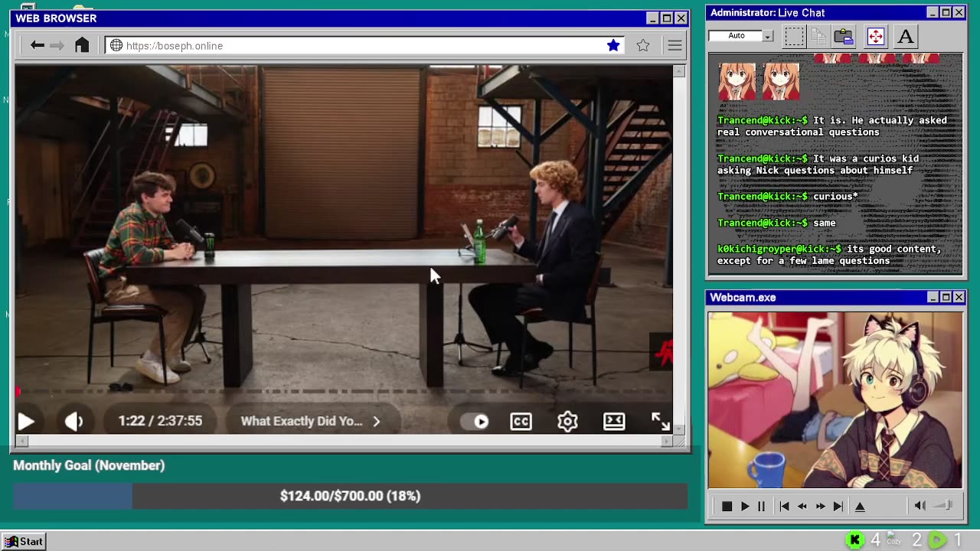Open the font 'A' button in Live Chat

tap(906, 36)
